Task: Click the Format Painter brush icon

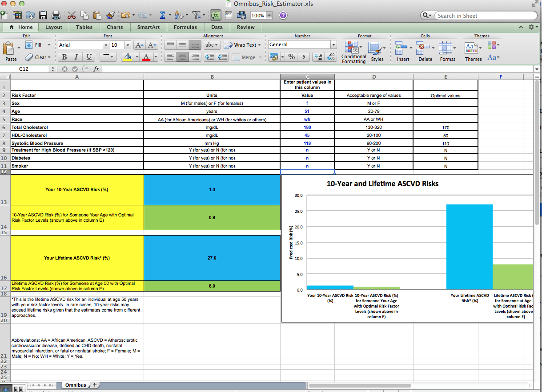Action: 111,15
